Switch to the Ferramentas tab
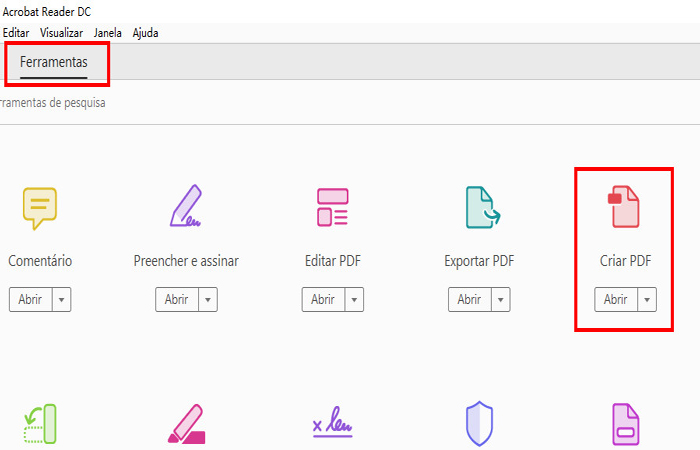The height and width of the screenshot is (450, 700). tap(54, 62)
